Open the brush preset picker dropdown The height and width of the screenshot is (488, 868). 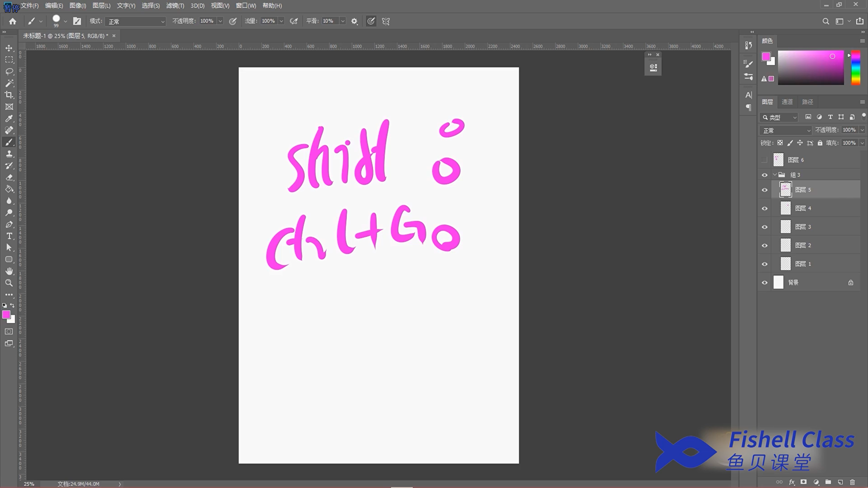tap(65, 21)
